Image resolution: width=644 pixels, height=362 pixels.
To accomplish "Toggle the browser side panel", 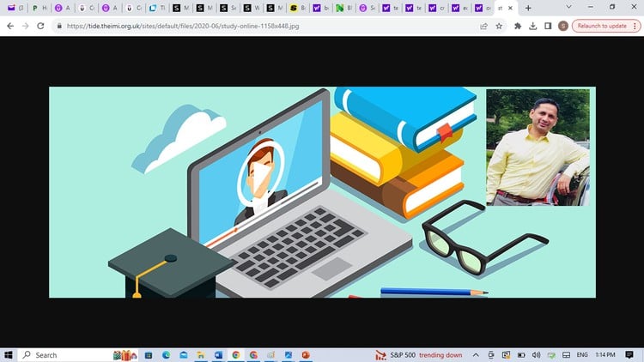I will [548, 26].
